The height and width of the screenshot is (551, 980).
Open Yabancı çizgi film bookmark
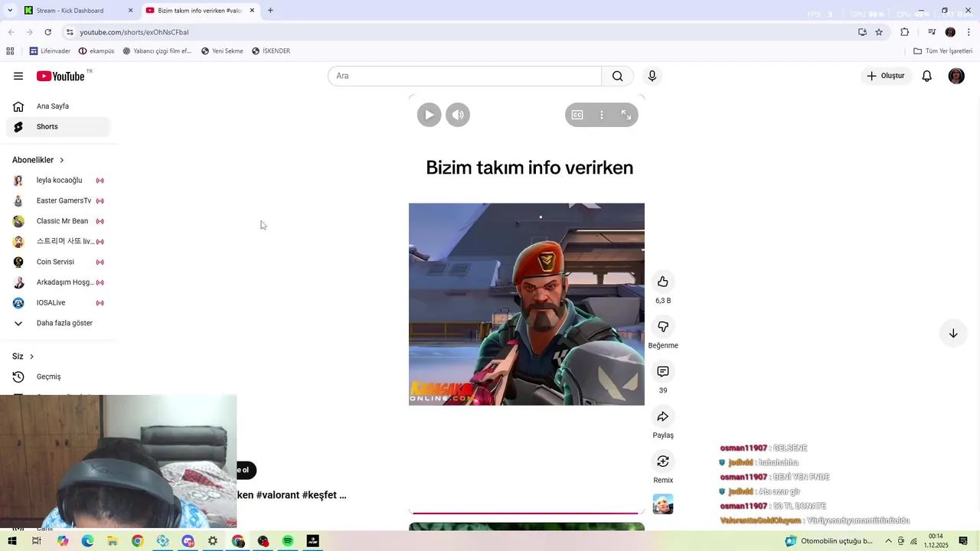coord(157,51)
